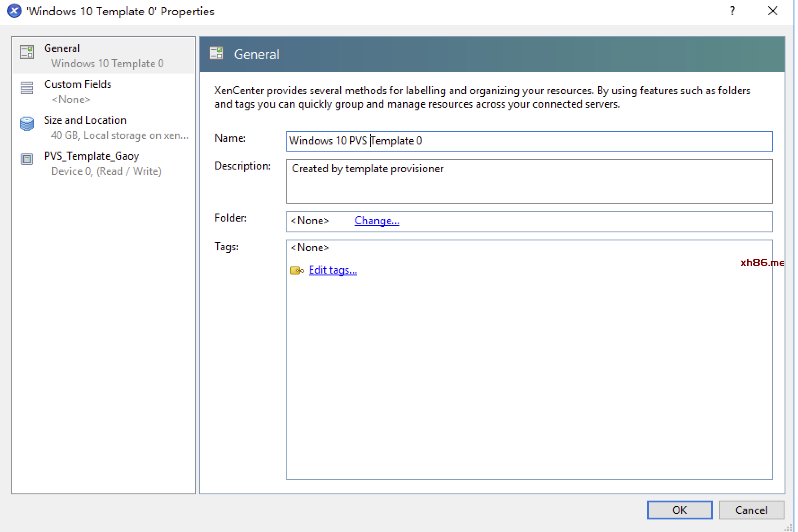Click the "Windows 10 Template 0" sidebar subtitle

(x=107, y=64)
